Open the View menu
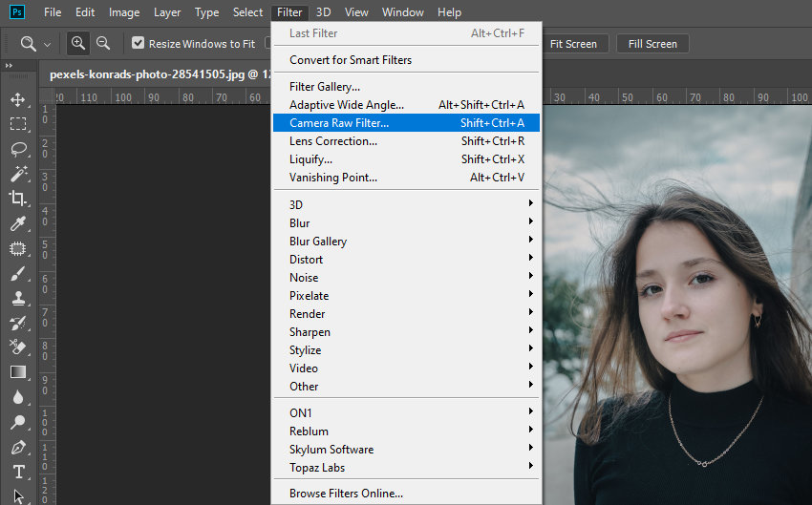Screen dimensions: 812x505 [x=356, y=11]
